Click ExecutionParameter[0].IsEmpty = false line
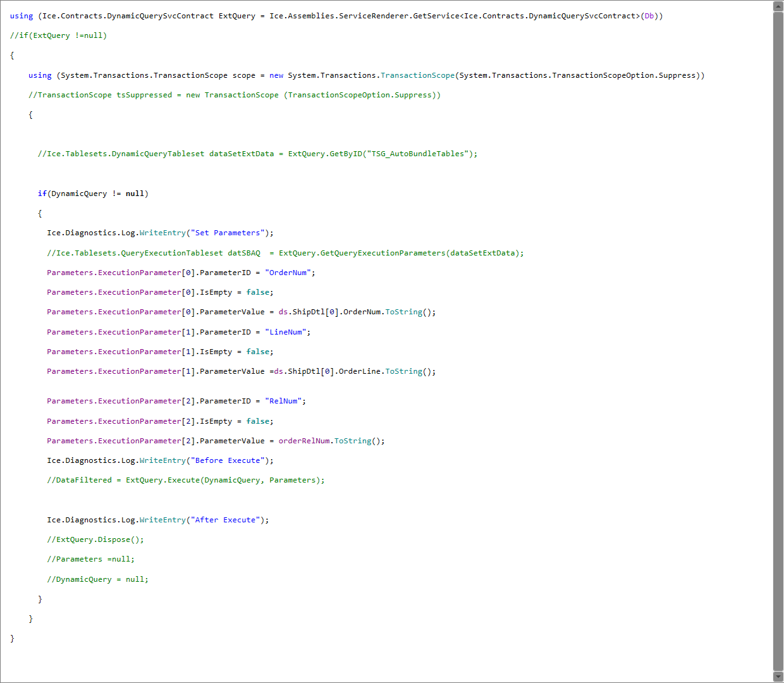Viewport: 784px width, 683px height. pos(160,292)
